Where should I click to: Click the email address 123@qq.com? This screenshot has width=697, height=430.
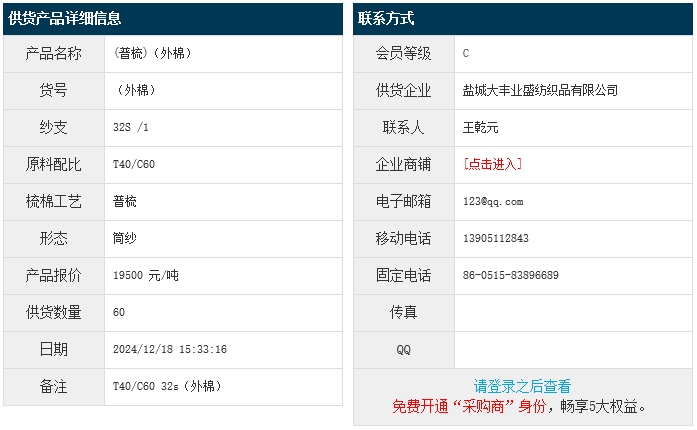point(492,201)
